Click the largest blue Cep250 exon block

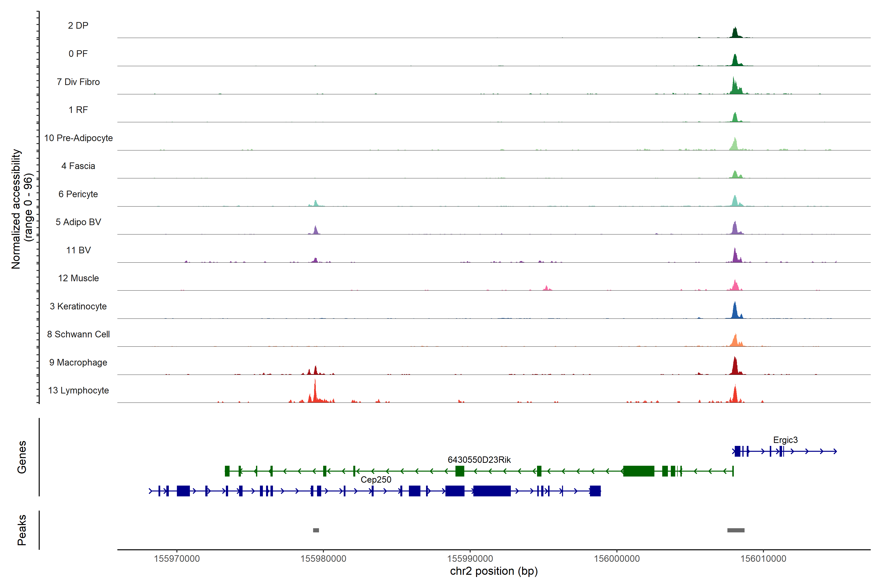coord(492,491)
